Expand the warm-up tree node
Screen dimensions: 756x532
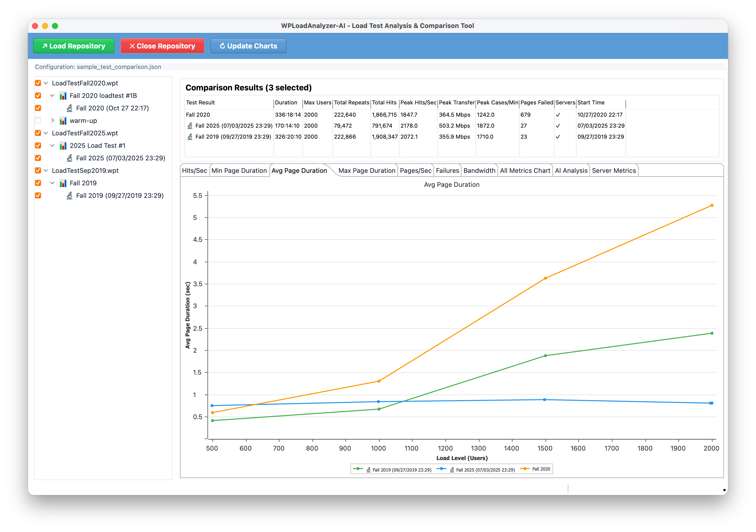click(x=53, y=120)
